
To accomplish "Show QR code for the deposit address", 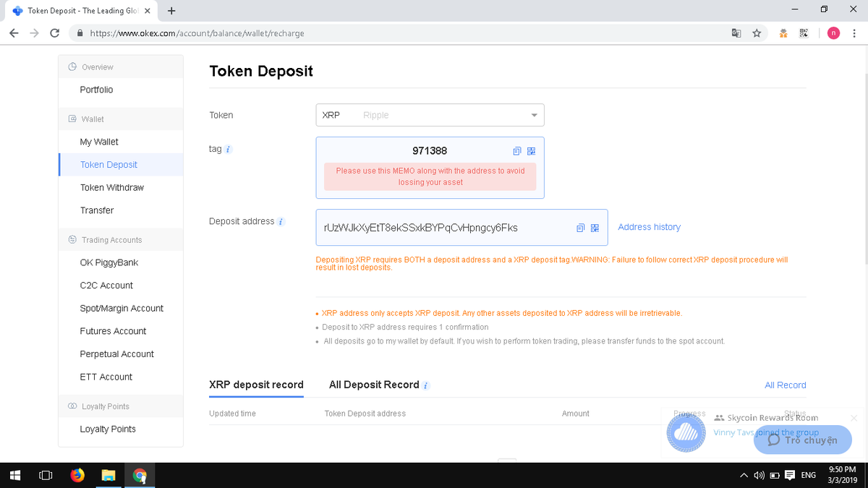I will (595, 228).
